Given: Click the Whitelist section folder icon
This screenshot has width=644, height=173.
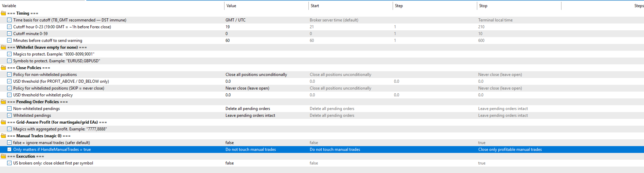Looking at the screenshot, I should [x=3, y=47].
